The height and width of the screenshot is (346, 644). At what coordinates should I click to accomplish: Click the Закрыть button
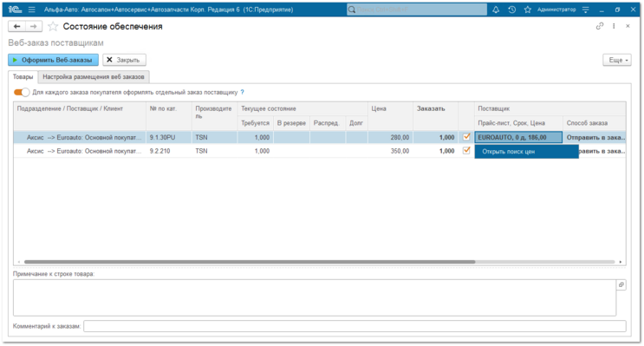click(x=124, y=60)
